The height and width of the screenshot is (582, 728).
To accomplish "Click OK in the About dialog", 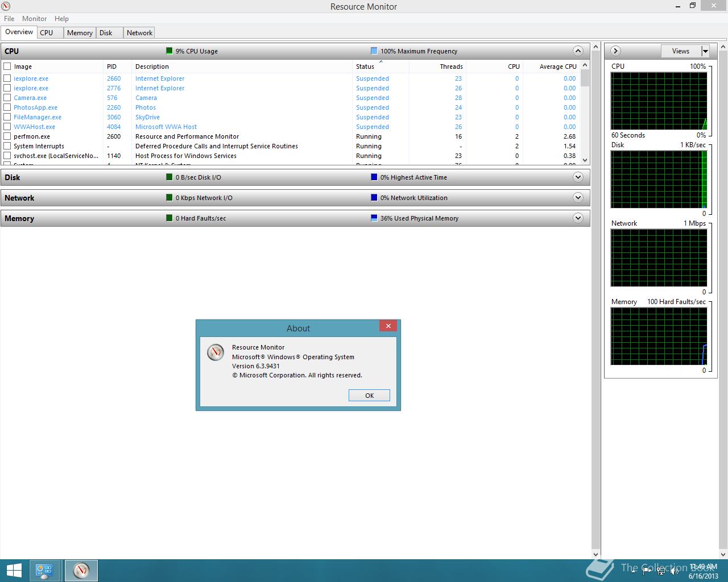I will pos(369,396).
